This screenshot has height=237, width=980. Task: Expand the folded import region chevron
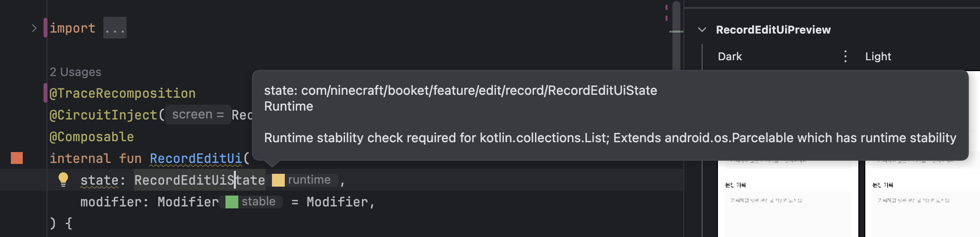tap(34, 28)
